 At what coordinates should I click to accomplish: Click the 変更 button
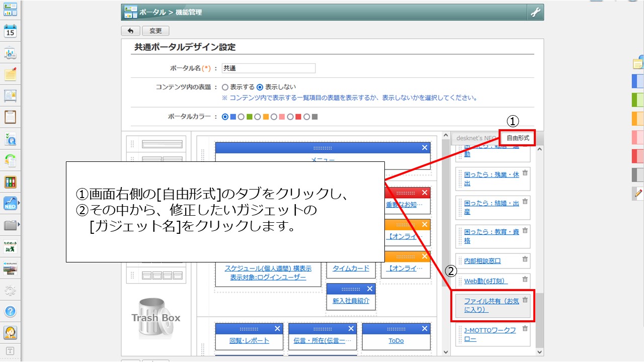(x=155, y=31)
